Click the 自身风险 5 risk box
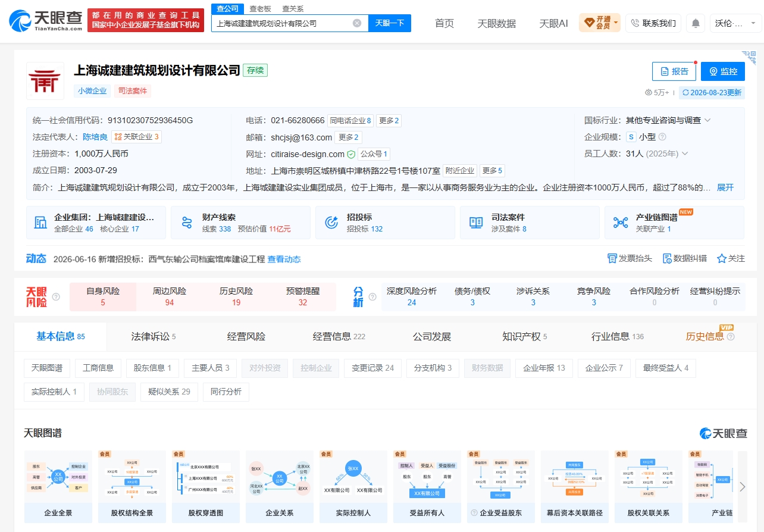 point(103,296)
